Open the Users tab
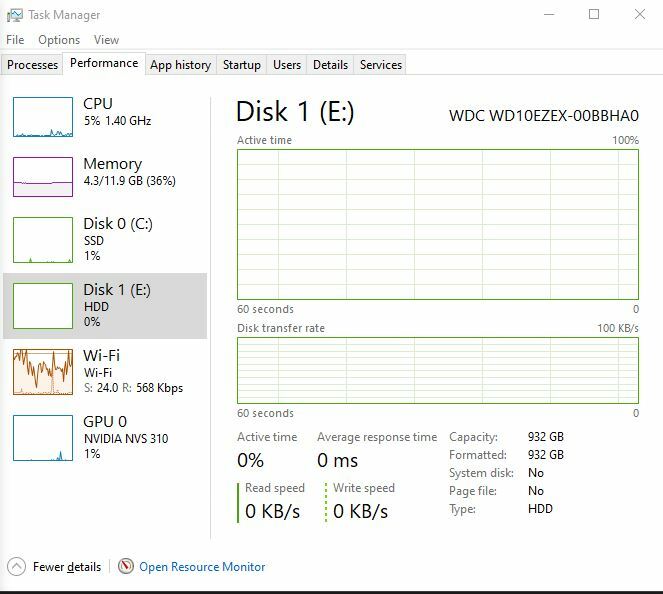The width and height of the screenshot is (663, 594). pyautogui.click(x=287, y=65)
